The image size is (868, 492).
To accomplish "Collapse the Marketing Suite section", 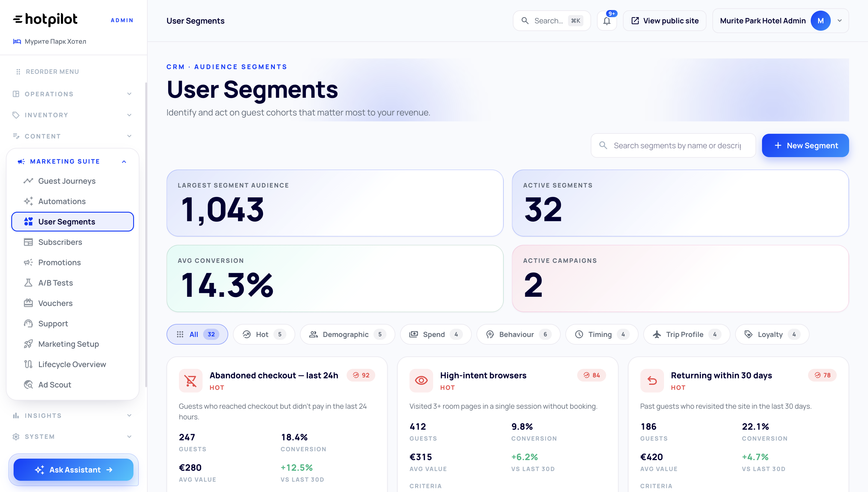I will pos(124,162).
